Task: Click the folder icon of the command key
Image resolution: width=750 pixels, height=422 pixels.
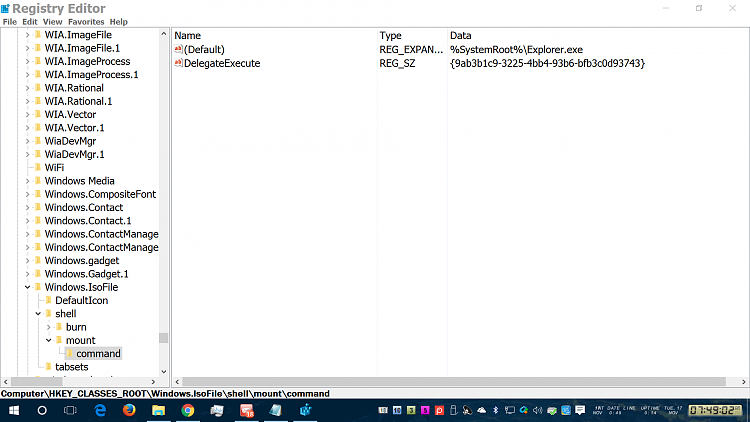Action: [69, 354]
